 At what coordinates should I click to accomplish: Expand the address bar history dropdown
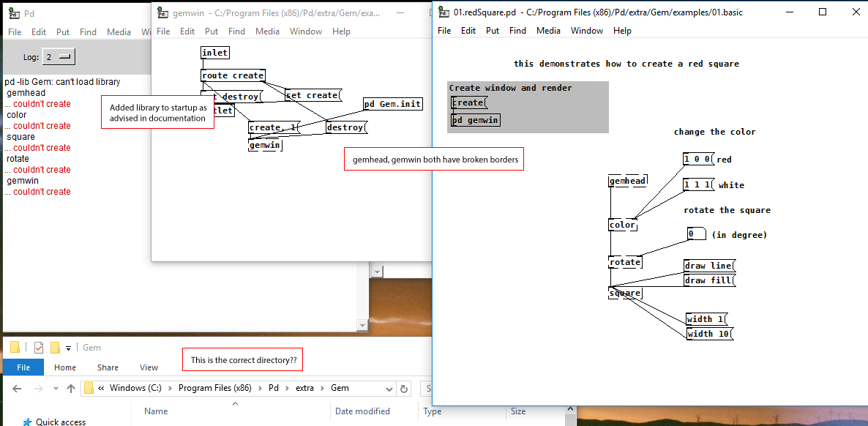pyautogui.click(x=388, y=389)
